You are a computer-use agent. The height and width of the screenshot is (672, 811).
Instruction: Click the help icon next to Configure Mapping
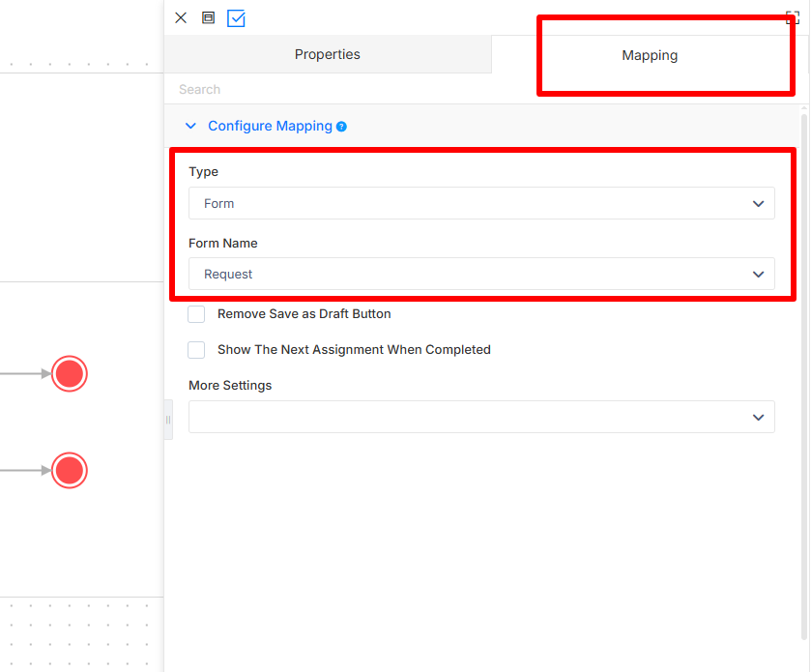click(x=341, y=127)
